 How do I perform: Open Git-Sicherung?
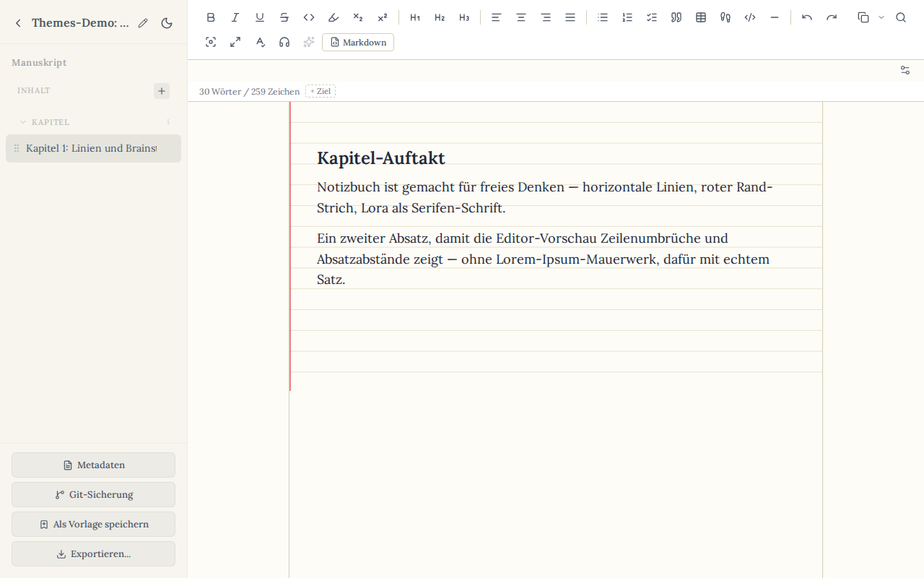[x=93, y=494]
